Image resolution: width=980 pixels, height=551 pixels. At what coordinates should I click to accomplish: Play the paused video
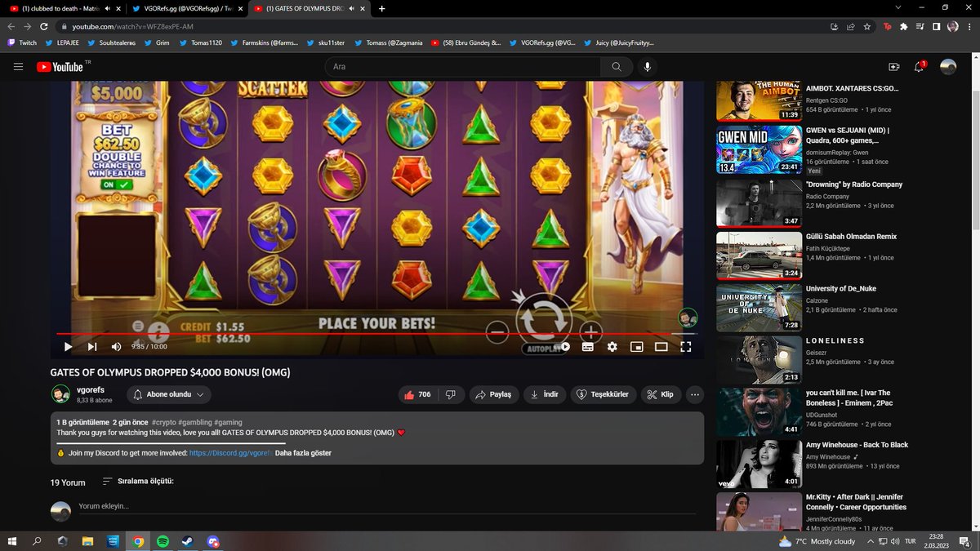pos(69,347)
